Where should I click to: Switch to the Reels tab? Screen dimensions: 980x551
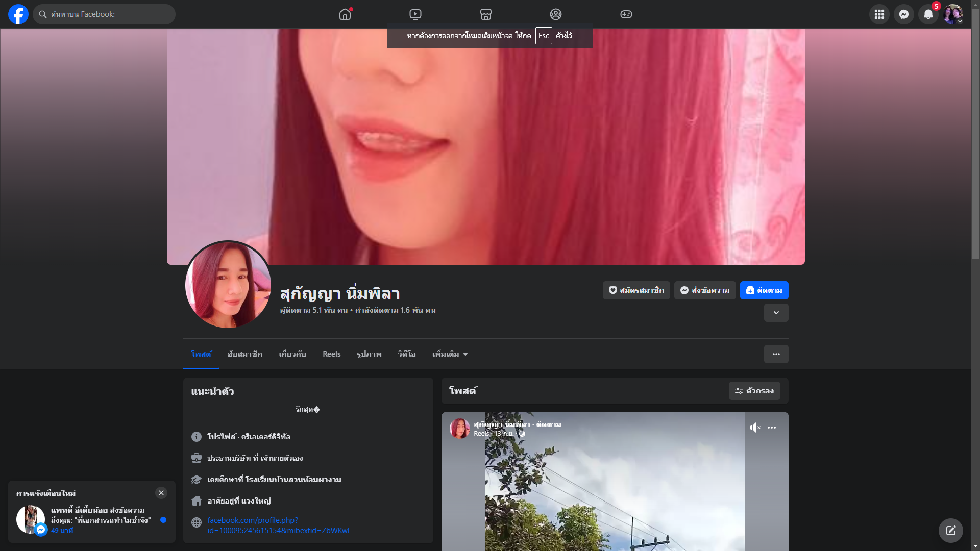[x=331, y=354]
